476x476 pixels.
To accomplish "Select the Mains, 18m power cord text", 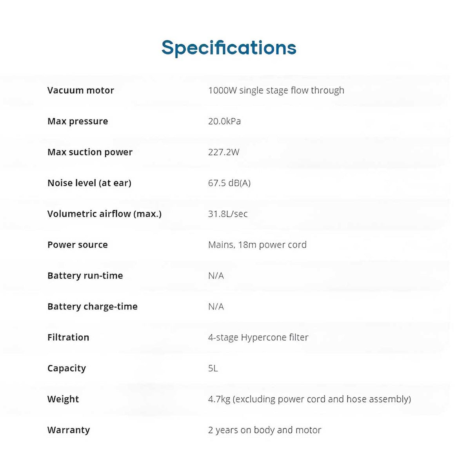I will coord(257,245).
